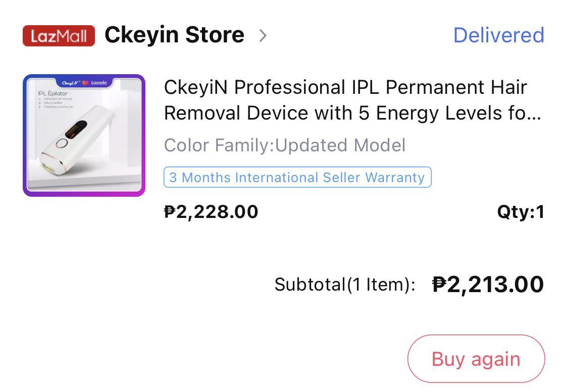
Task: Open the Ckeyin Store page
Action: click(174, 35)
